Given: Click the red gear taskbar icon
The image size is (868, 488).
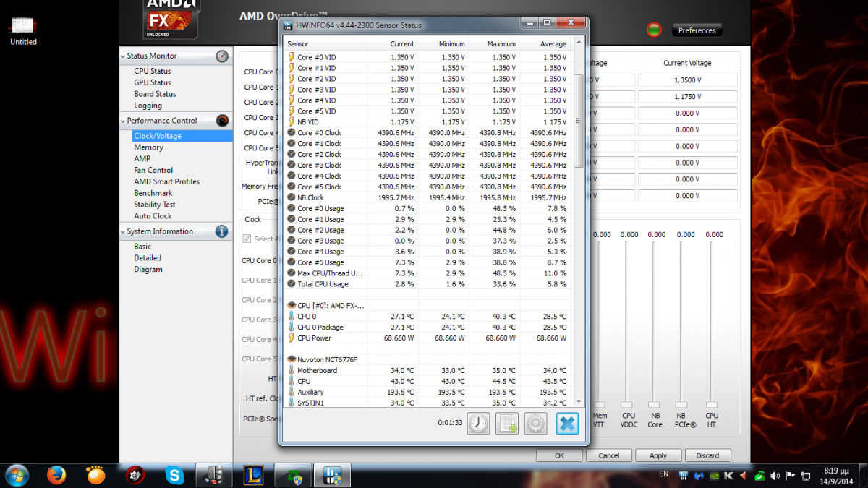Looking at the screenshot, I should pyautogui.click(x=135, y=475).
